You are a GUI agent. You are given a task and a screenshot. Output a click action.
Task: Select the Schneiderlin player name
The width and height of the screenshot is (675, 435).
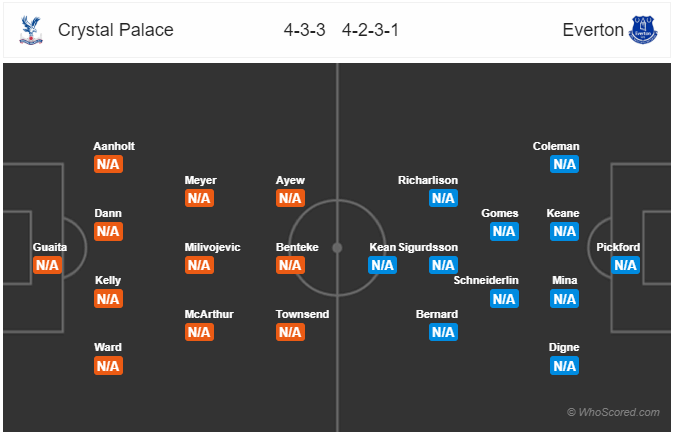486,280
